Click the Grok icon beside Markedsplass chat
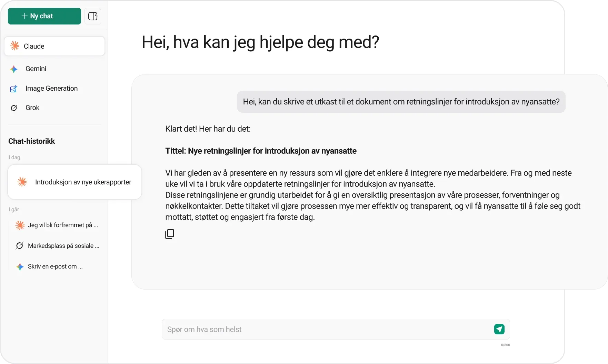Image resolution: width=608 pixels, height=364 pixels. [20, 246]
